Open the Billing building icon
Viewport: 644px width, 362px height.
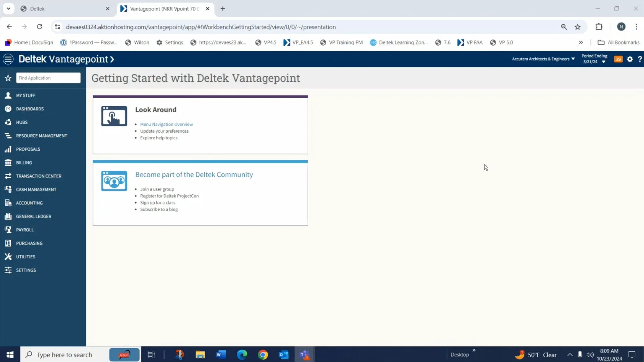[x=8, y=163]
